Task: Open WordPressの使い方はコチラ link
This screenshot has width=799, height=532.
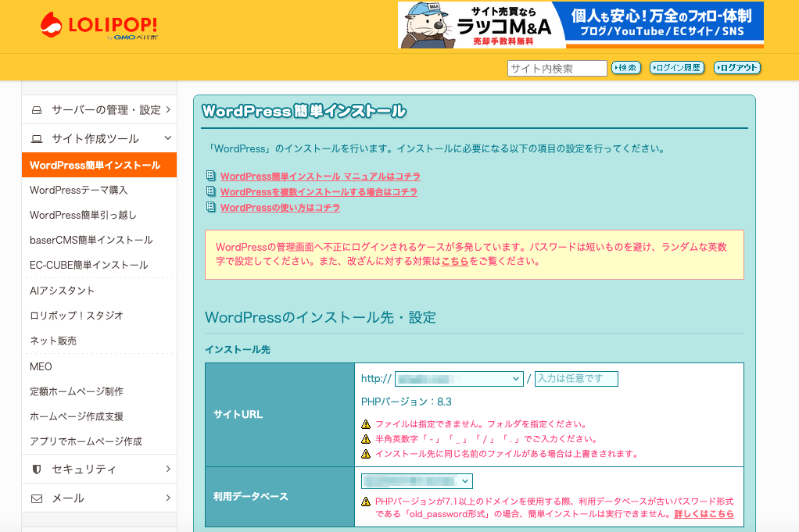Action: [280, 208]
